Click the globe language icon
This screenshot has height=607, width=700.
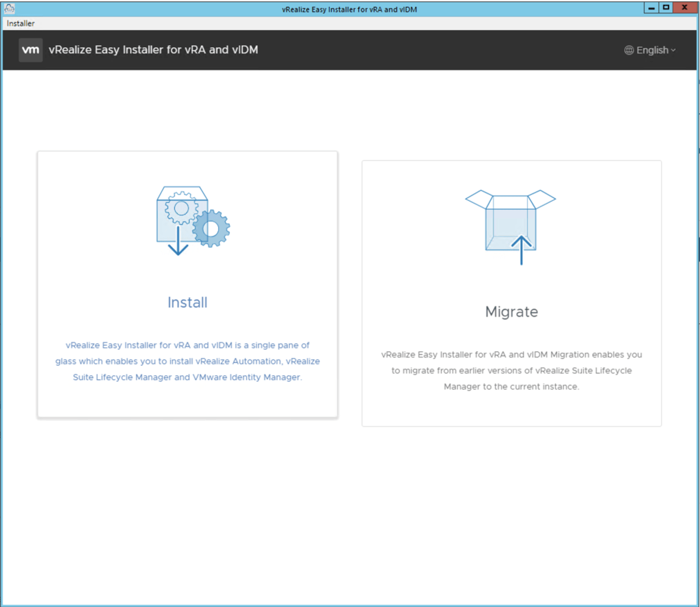click(629, 50)
